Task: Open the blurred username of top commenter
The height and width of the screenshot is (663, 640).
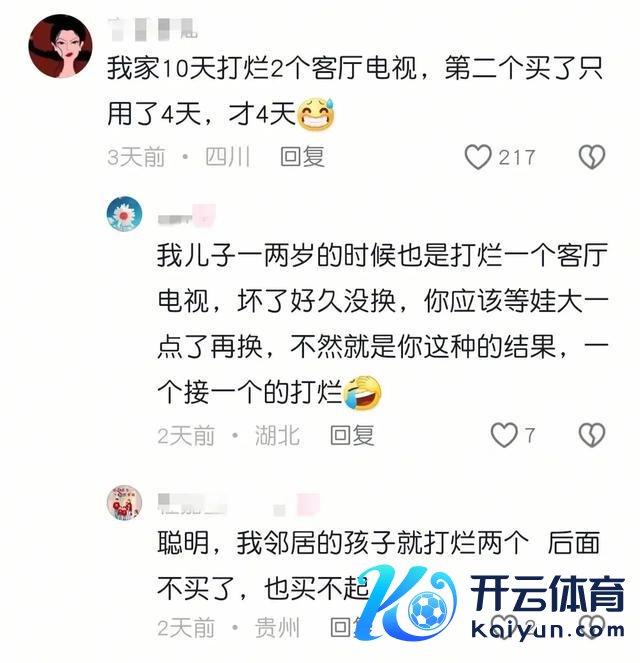Action: point(153,29)
